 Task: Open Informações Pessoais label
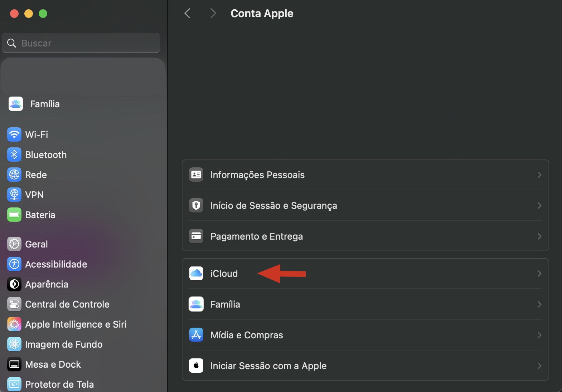(257, 175)
